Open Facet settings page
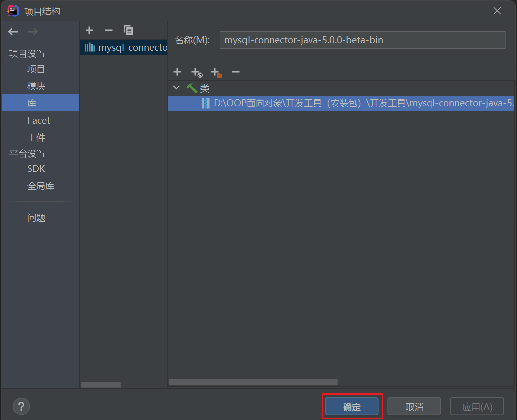The image size is (517, 420). click(x=40, y=120)
